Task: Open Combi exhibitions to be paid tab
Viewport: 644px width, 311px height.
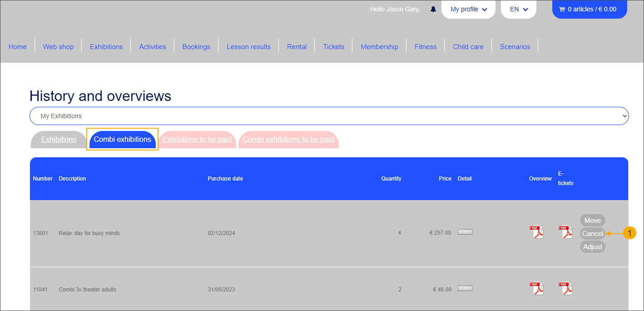Action: [288, 140]
